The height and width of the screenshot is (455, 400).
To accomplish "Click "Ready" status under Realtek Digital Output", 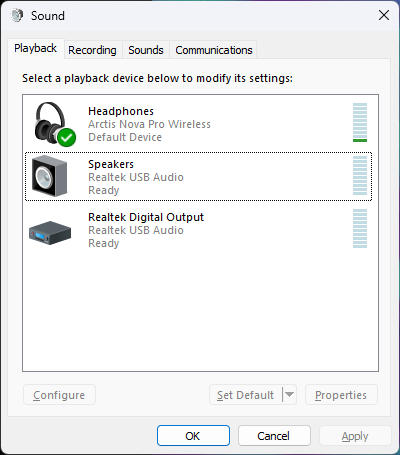I will (x=104, y=243).
